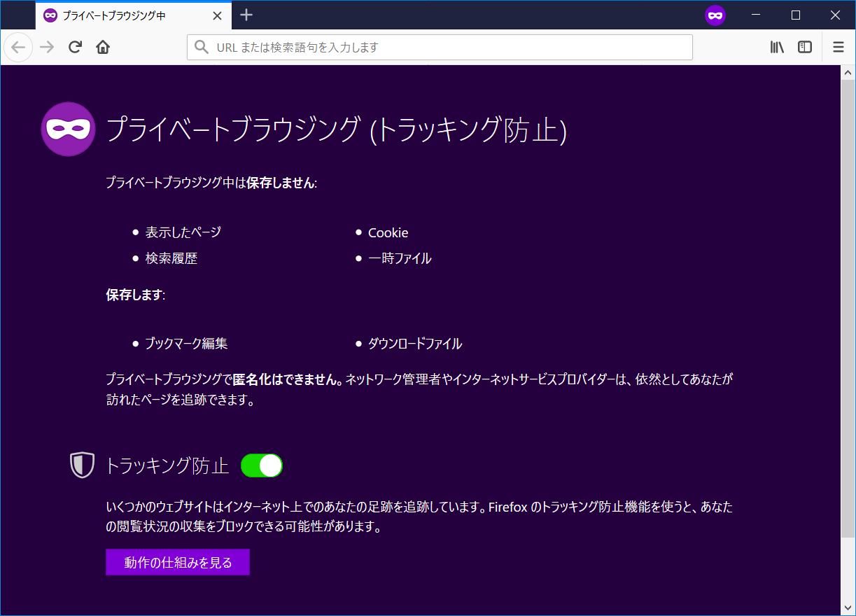This screenshot has height=616, width=856.
Task: Open the Library panel
Action: (x=776, y=47)
